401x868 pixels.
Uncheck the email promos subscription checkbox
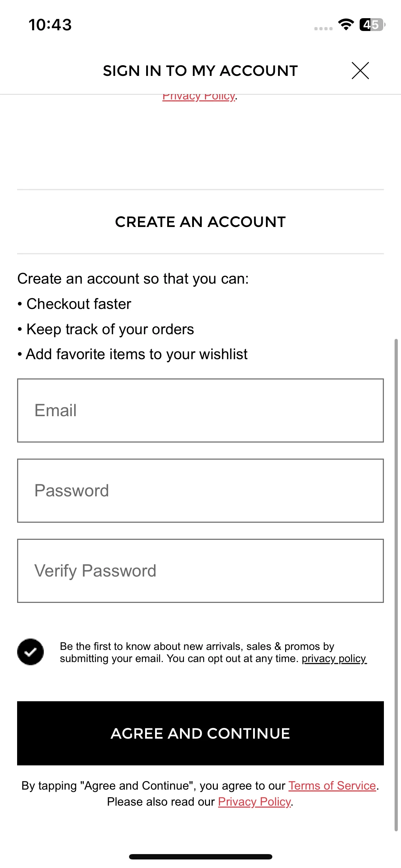(x=31, y=652)
